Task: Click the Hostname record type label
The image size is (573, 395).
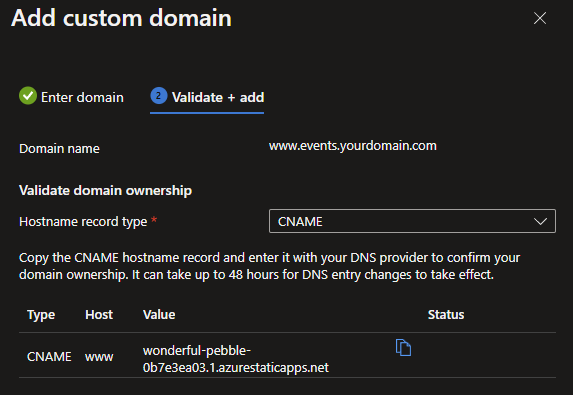Action: pyautogui.click(x=83, y=222)
